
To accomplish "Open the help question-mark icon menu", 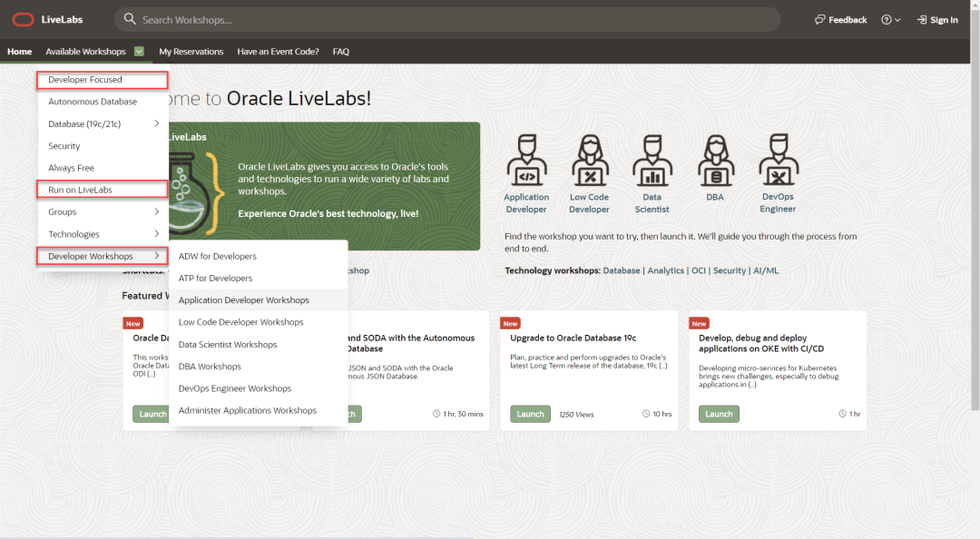I will point(891,19).
